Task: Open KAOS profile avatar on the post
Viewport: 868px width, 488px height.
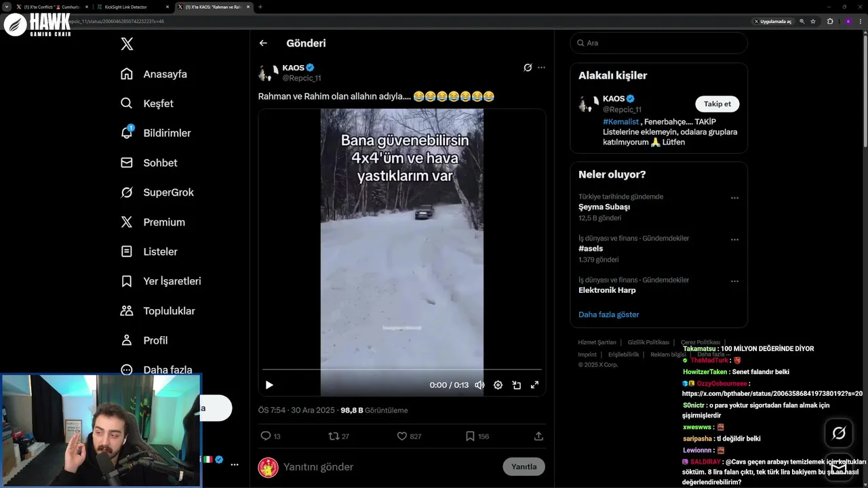Action: (268, 73)
